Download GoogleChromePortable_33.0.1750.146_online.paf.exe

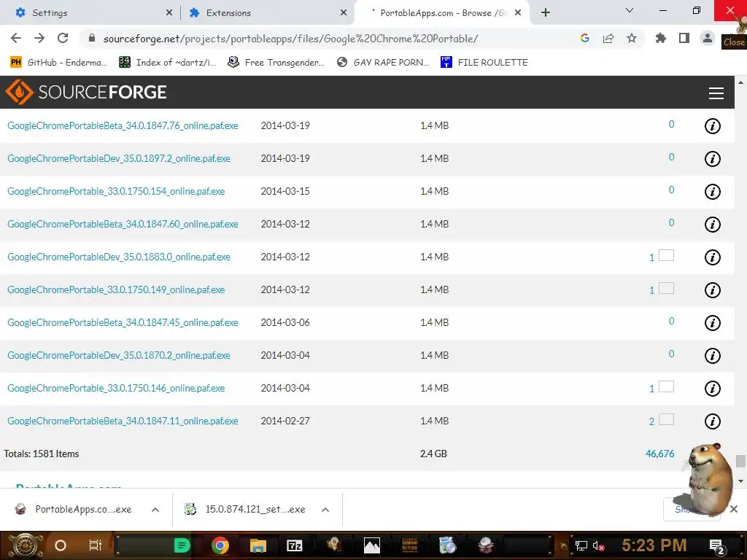point(116,388)
